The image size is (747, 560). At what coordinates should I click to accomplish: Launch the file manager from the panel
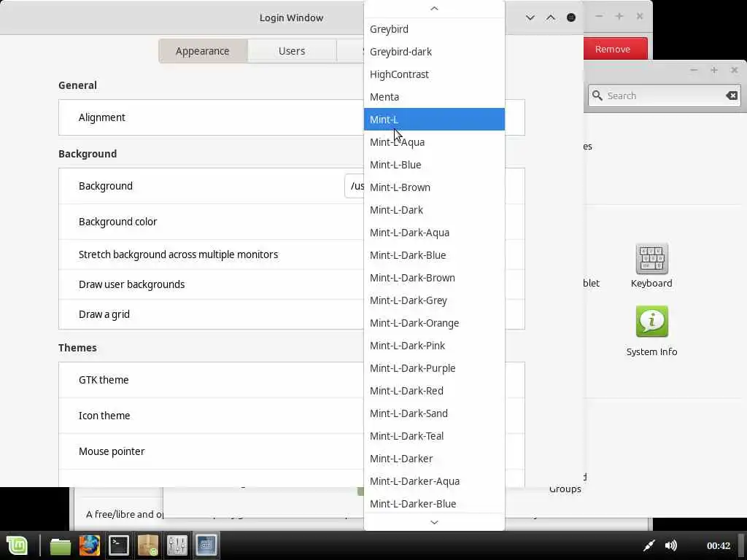60,545
